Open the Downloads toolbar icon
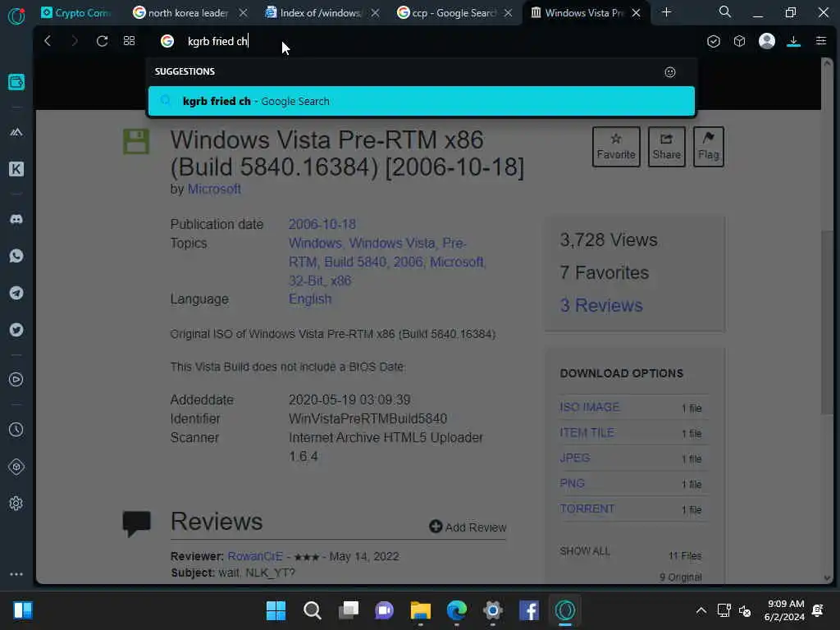 point(793,41)
